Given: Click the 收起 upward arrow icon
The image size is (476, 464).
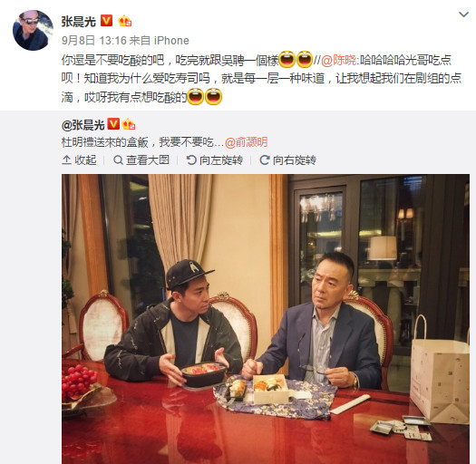Looking at the screenshot, I should point(66,159).
